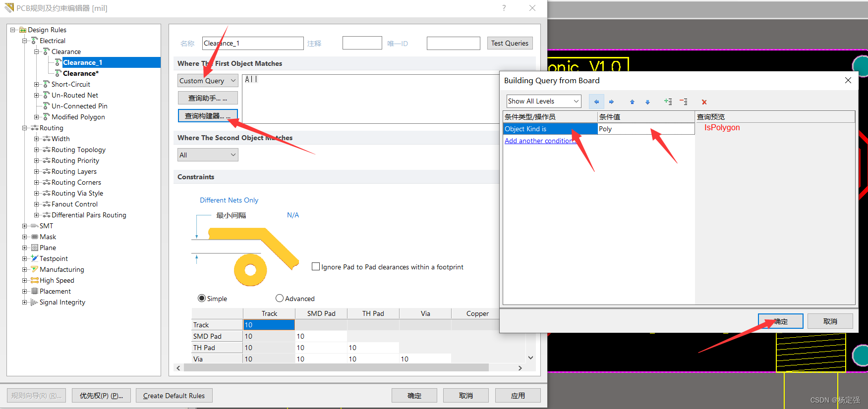This screenshot has height=409, width=868.
Task: Open the Show All Levels dropdown
Action: click(543, 101)
